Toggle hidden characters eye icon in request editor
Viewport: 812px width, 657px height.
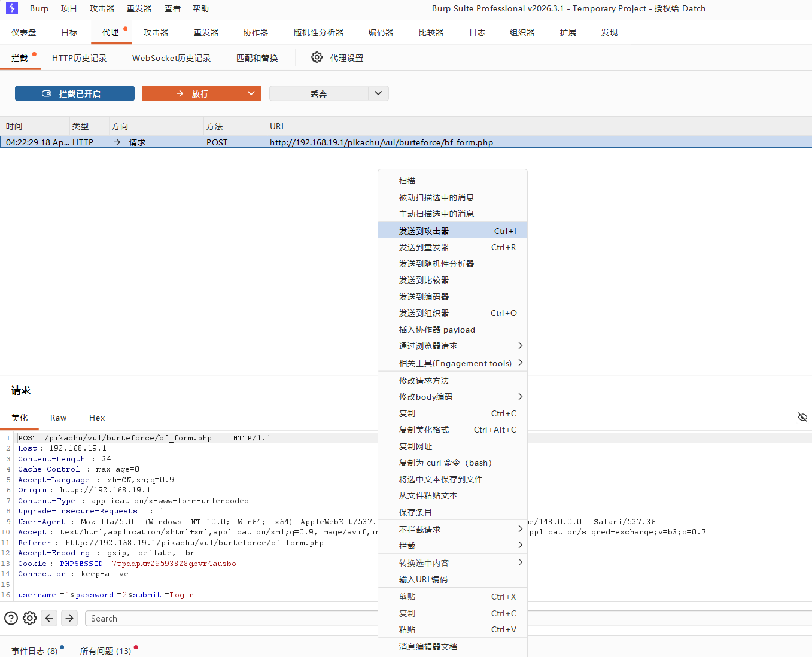802,417
